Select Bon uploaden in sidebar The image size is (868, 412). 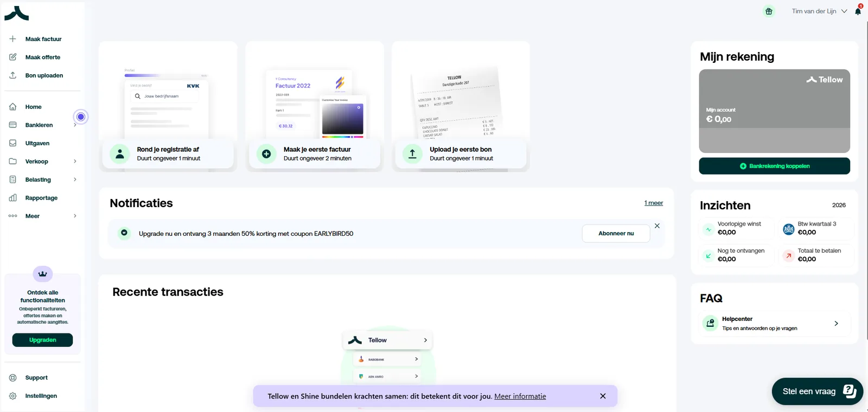(x=44, y=75)
